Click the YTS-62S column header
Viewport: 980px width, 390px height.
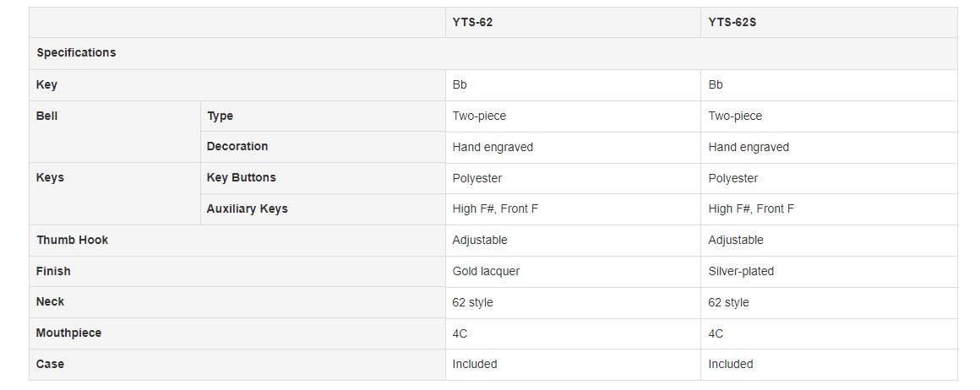[x=732, y=23]
